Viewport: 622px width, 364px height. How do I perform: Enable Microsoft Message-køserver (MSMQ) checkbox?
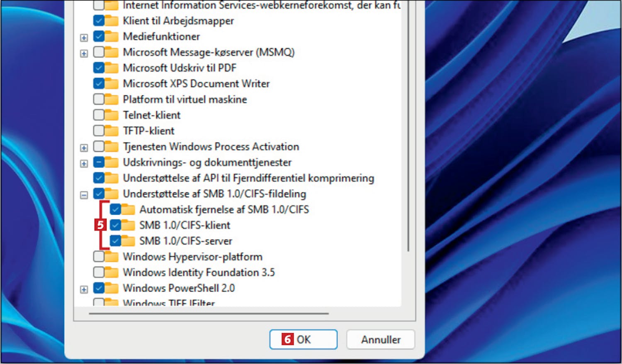point(99,52)
